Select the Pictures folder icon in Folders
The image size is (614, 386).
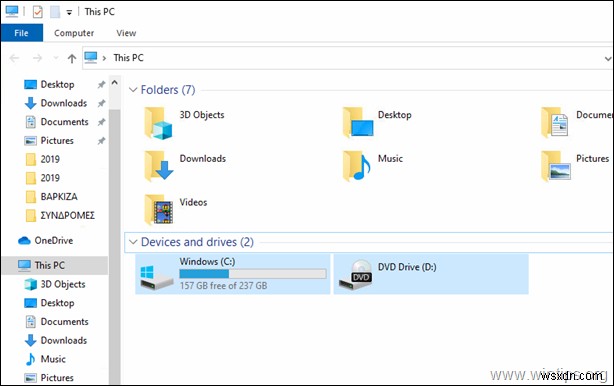point(556,166)
